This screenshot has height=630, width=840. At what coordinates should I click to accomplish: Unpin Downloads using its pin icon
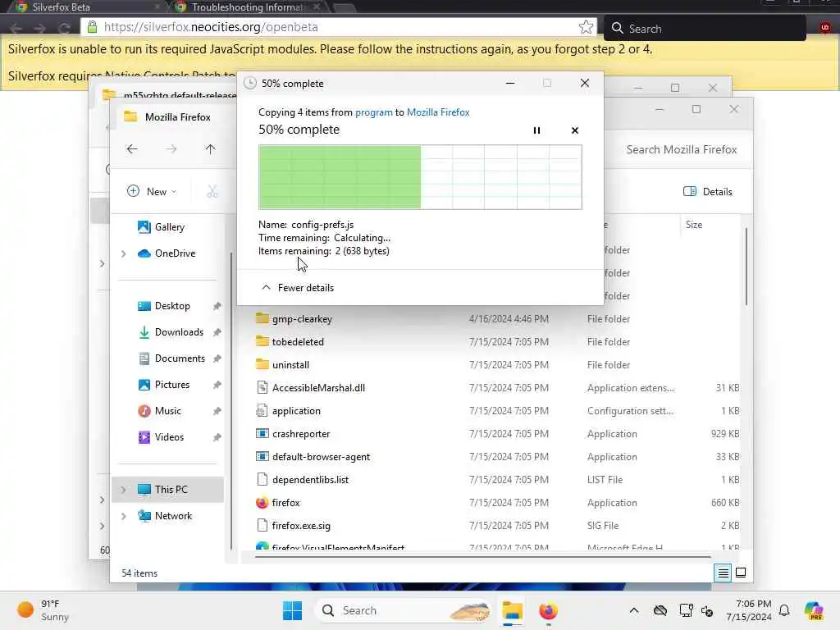click(217, 332)
